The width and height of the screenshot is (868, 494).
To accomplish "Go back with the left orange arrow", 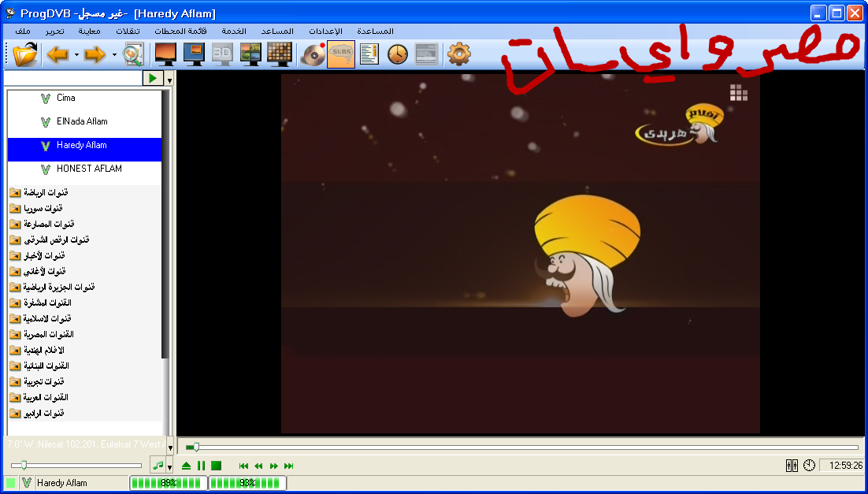I will 57,54.
